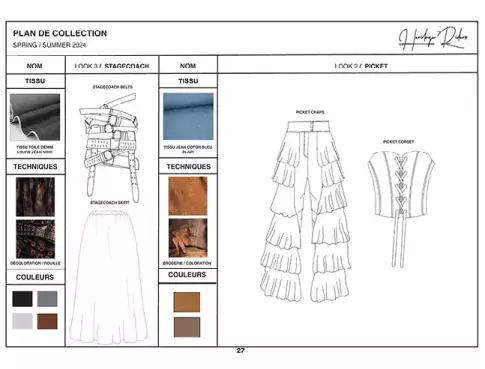Open the dark denim fabric thumbnail
Image resolution: width=485 pixels, height=369 pixels.
pos(35,117)
